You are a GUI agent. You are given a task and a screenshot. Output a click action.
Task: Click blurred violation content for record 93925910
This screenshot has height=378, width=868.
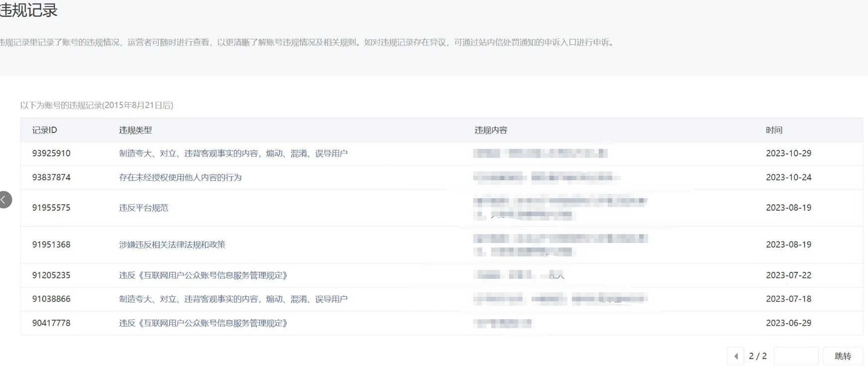click(x=540, y=153)
